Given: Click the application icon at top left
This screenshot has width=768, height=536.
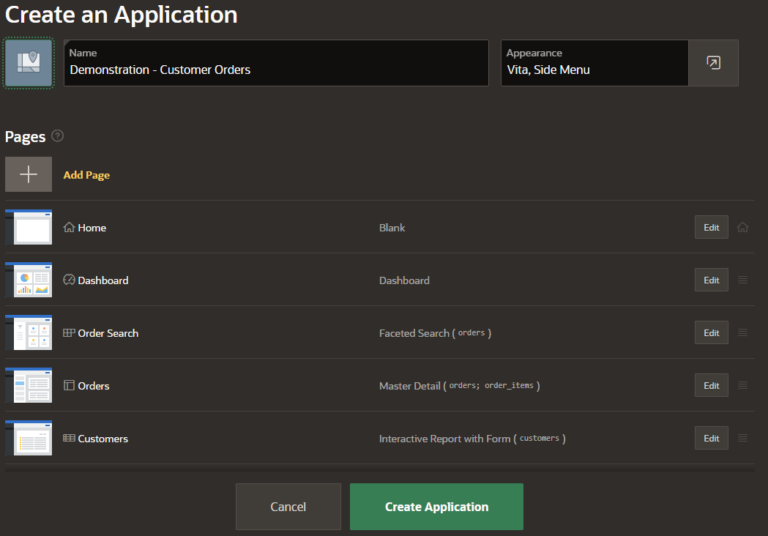Looking at the screenshot, I should (28, 63).
